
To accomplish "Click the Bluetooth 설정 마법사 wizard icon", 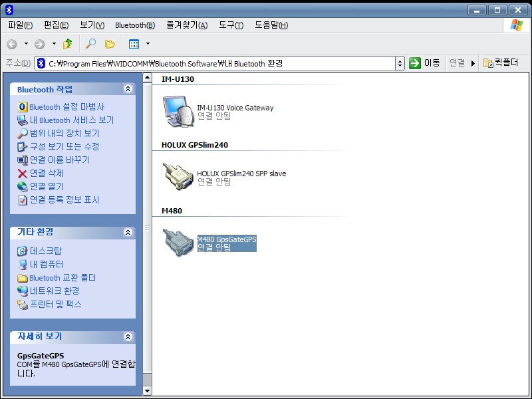I will [23, 107].
